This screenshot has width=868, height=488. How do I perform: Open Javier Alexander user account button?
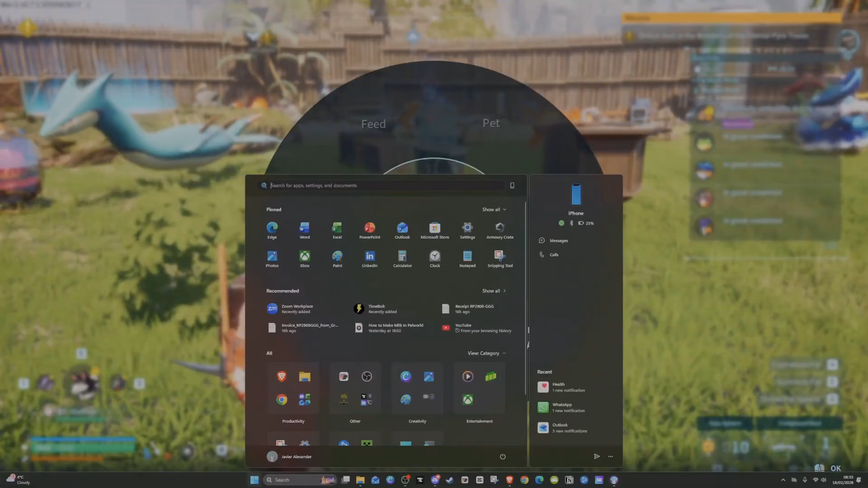pyautogui.click(x=289, y=456)
